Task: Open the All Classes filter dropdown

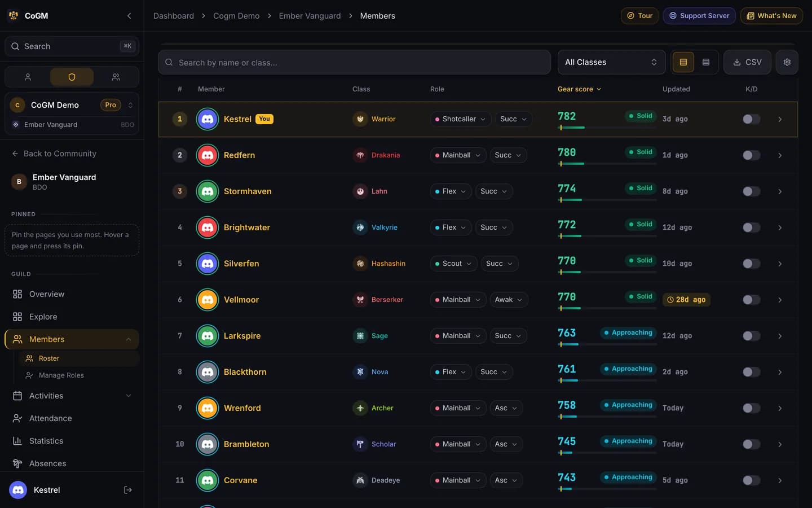Action: (611, 62)
